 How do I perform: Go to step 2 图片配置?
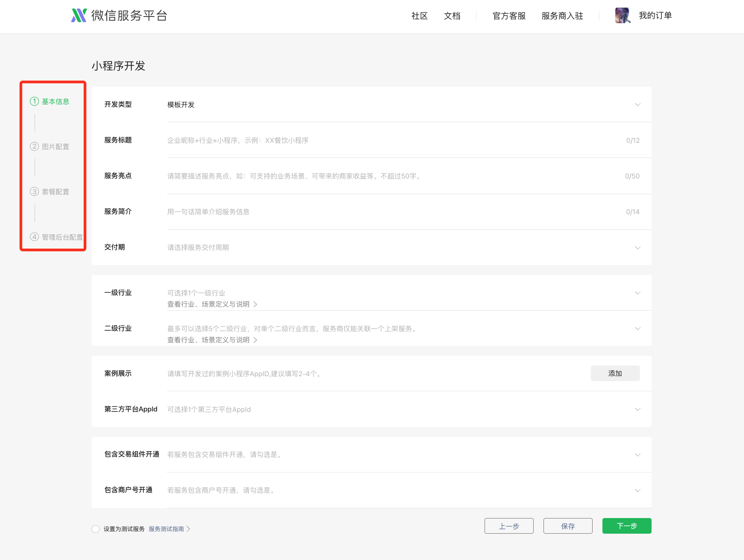pyautogui.click(x=55, y=147)
